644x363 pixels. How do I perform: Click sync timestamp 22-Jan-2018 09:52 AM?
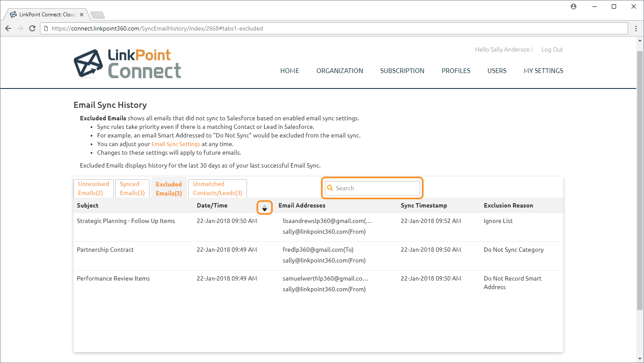pos(431,221)
